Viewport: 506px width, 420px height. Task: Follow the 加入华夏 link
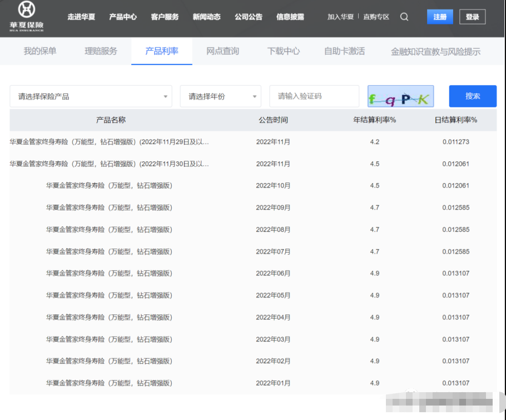pyautogui.click(x=340, y=17)
